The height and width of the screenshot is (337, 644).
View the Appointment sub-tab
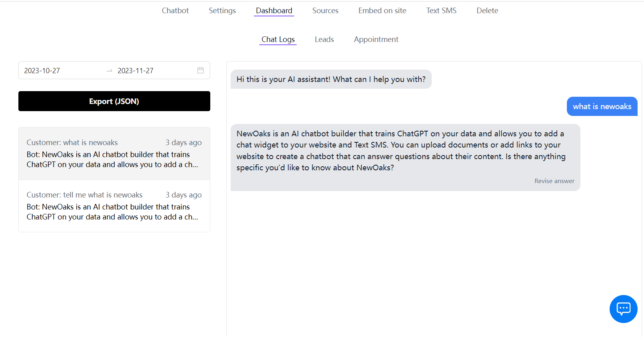(x=376, y=40)
